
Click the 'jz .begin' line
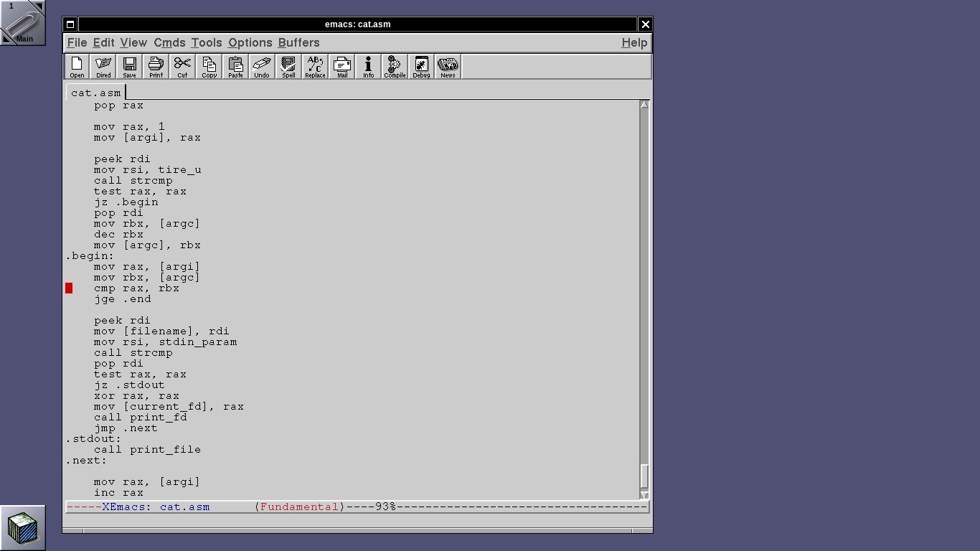click(x=126, y=202)
